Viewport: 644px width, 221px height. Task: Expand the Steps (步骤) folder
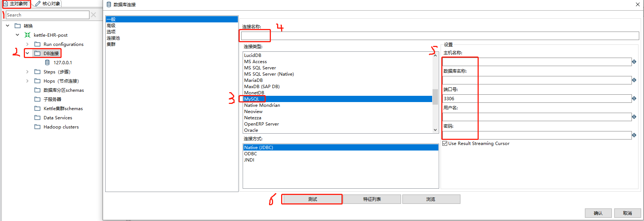tap(27, 72)
